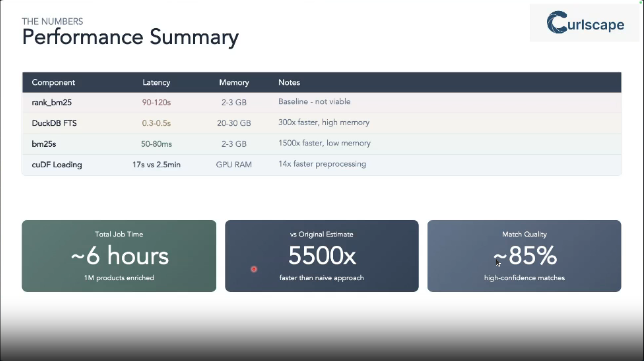Select the DuckDB FTS row label
The width and height of the screenshot is (644, 361).
click(x=54, y=123)
